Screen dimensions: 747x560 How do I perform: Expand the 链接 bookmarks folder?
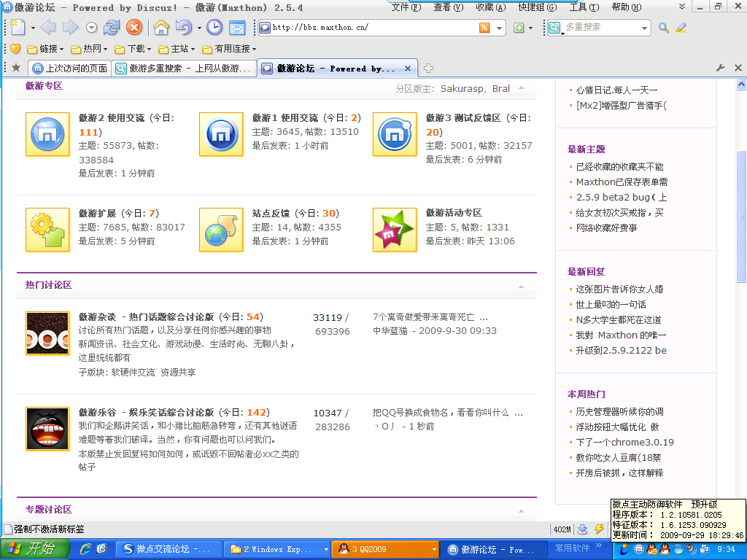click(x=46, y=49)
